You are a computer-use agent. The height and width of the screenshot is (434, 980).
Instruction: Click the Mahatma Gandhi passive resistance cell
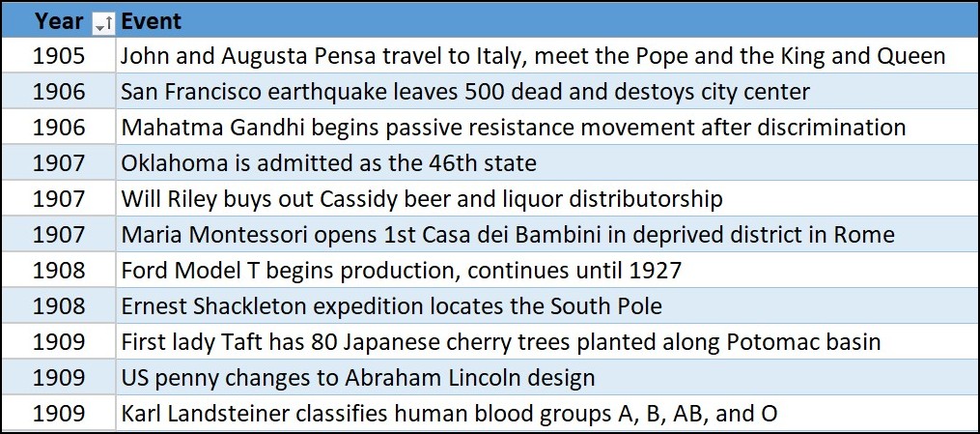(513, 128)
